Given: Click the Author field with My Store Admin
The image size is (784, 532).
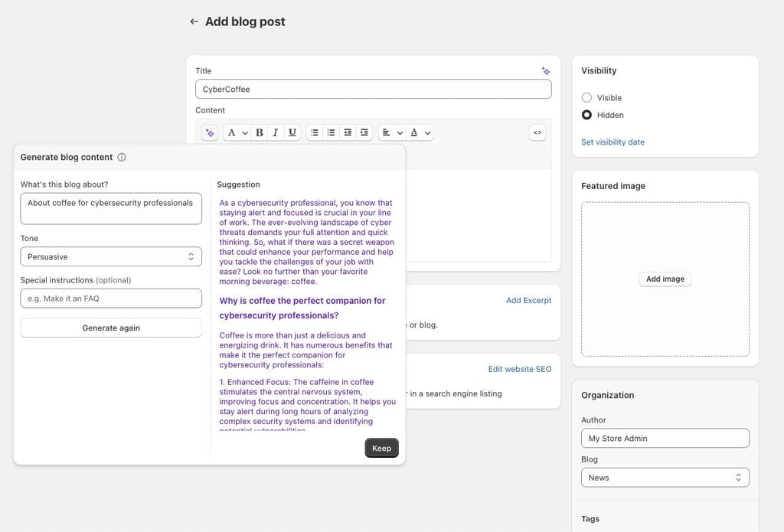Looking at the screenshot, I should point(665,438).
